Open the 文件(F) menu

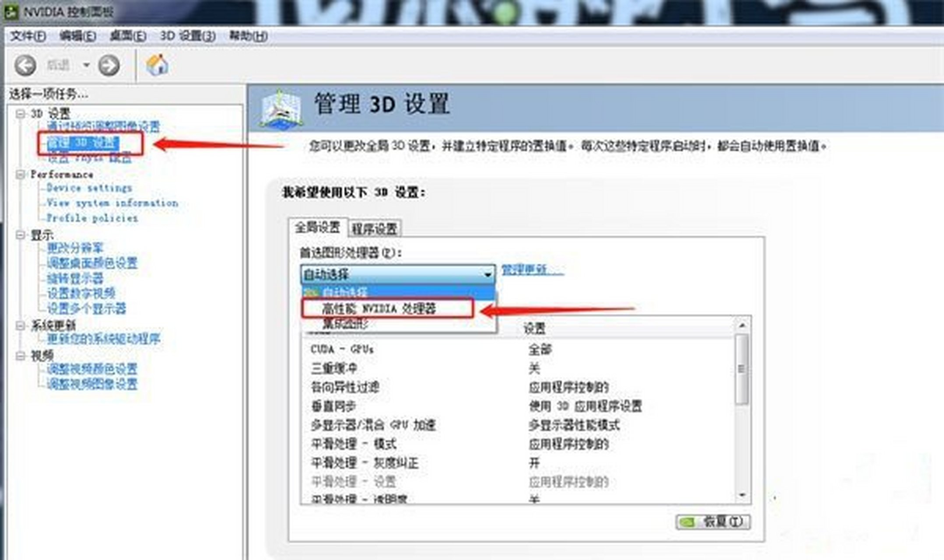[x=28, y=36]
